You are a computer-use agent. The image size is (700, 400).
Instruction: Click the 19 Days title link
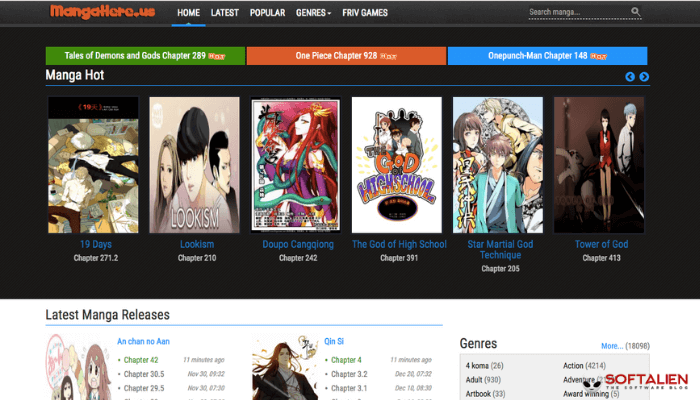tap(96, 244)
